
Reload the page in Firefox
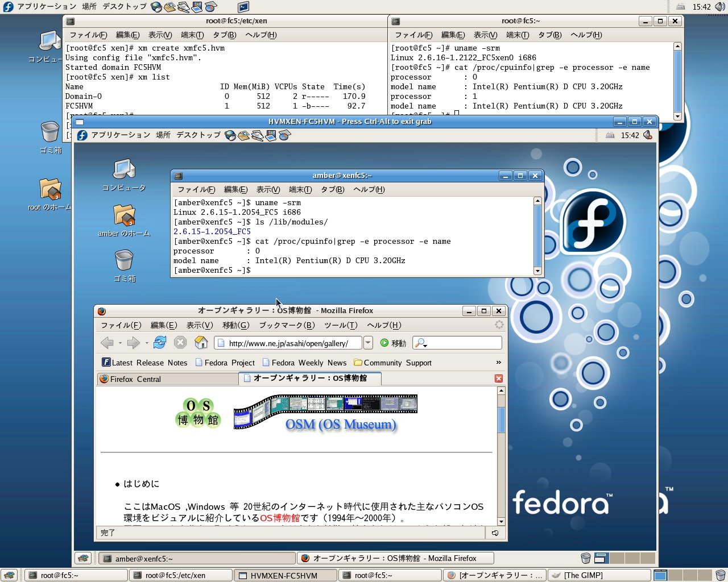[x=160, y=343]
